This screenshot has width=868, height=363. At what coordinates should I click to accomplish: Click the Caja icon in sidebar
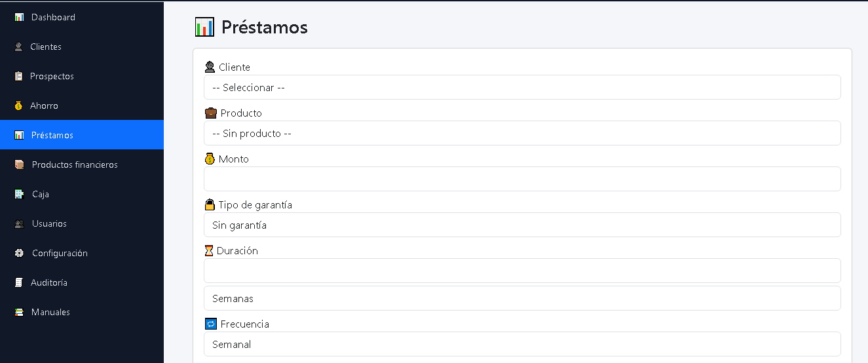pos(19,194)
